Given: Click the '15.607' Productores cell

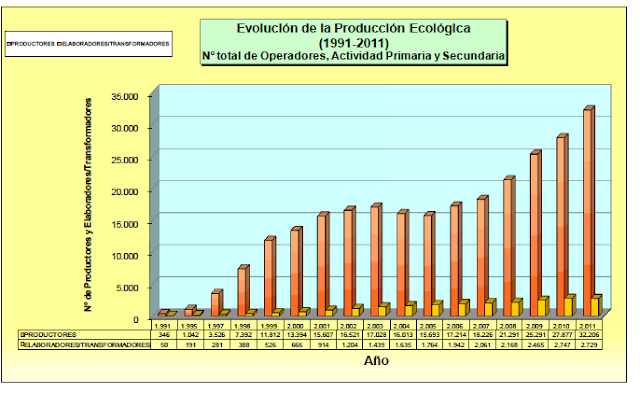Looking at the screenshot, I should click(x=323, y=335).
